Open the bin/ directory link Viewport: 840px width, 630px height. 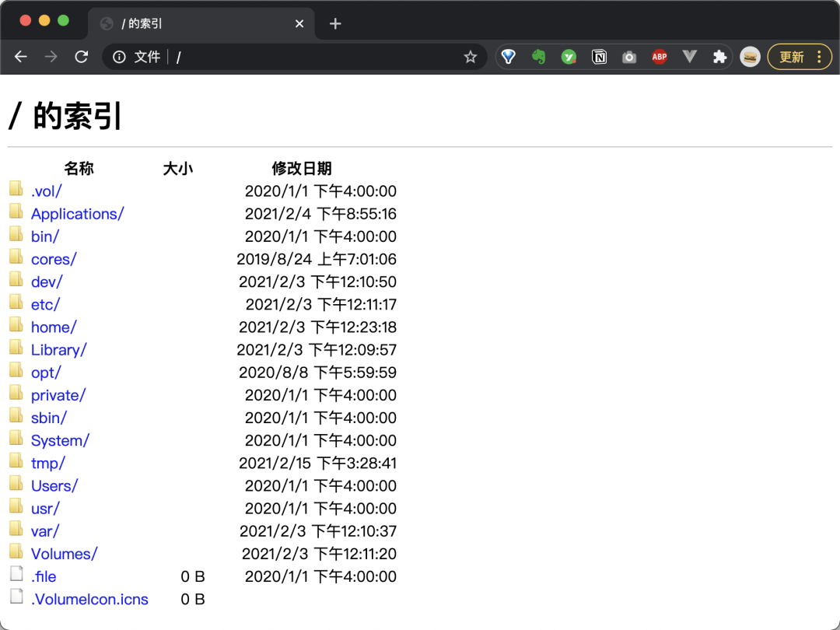pos(45,236)
